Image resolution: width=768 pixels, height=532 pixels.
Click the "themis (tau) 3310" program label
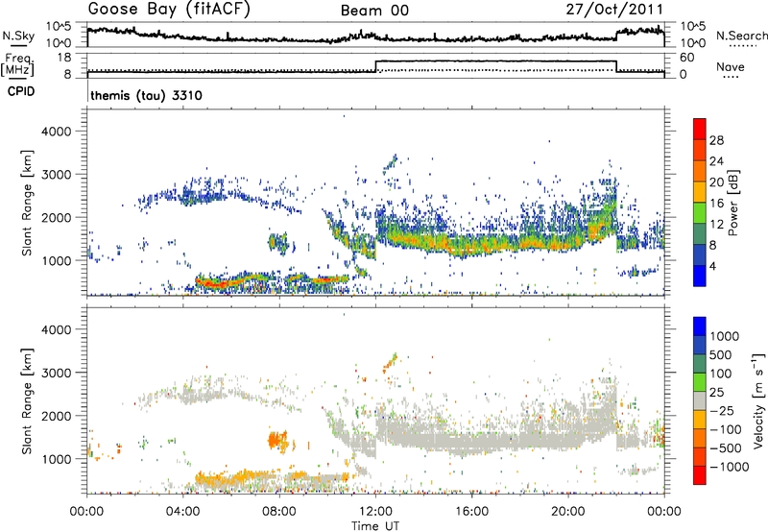[x=146, y=95]
